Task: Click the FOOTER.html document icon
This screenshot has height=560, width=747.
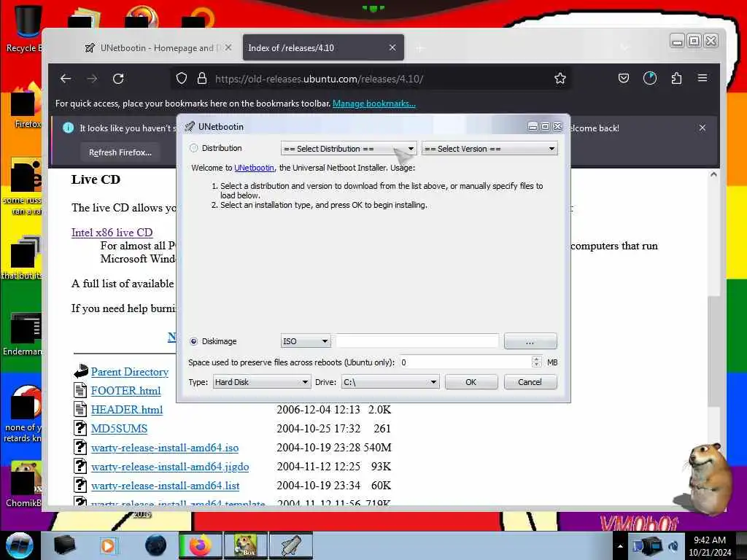Action: (x=80, y=391)
